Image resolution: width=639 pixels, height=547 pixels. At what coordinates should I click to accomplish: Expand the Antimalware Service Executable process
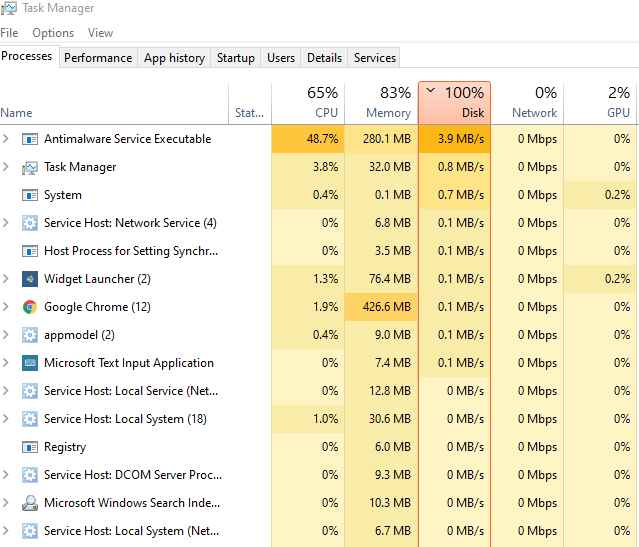6,139
